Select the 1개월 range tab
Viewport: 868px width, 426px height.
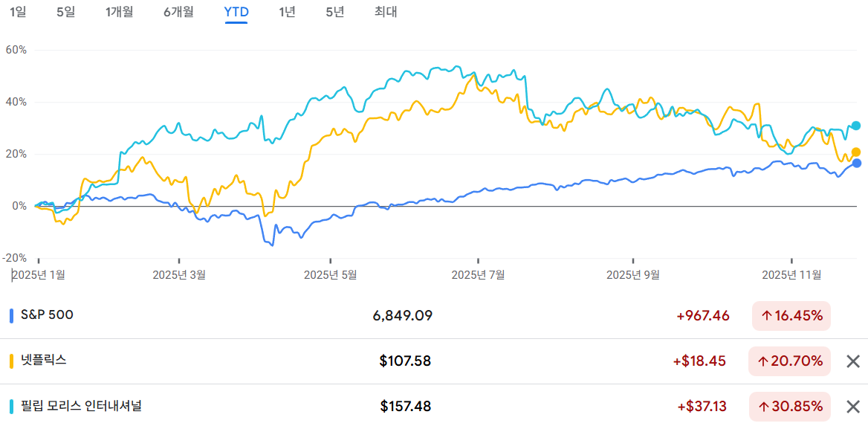(x=119, y=12)
